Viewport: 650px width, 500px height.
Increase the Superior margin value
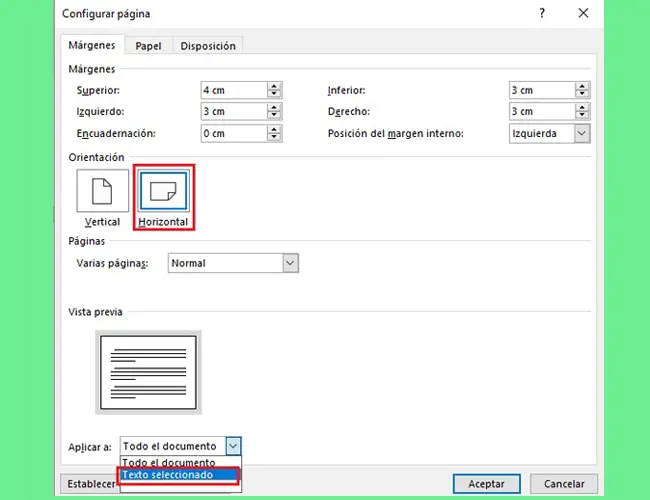click(x=274, y=86)
